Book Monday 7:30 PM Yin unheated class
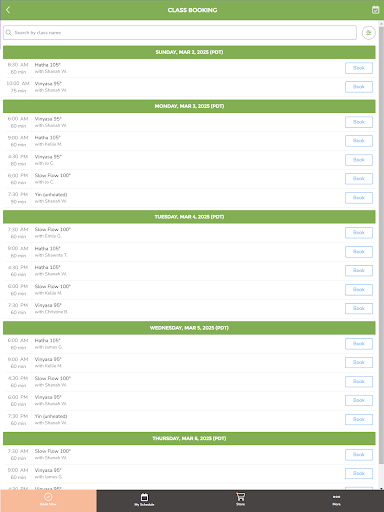The width and height of the screenshot is (384, 512). 359,198
